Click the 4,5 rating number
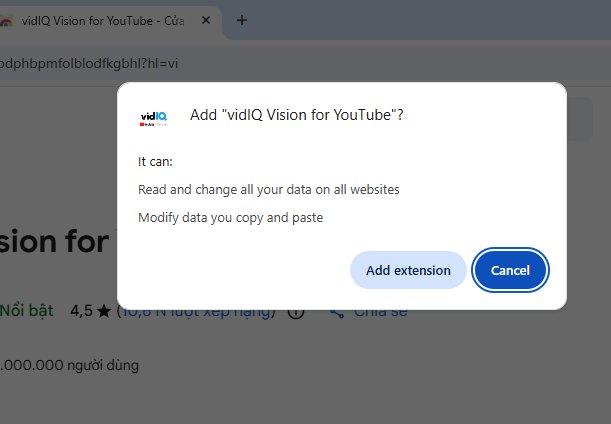 (x=81, y=311)
